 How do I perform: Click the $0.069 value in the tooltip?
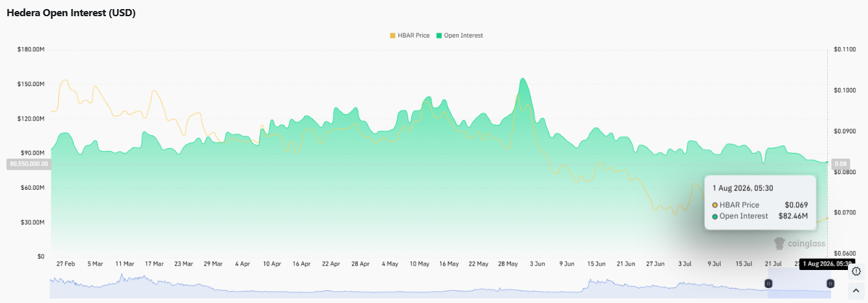click(796, 205)
